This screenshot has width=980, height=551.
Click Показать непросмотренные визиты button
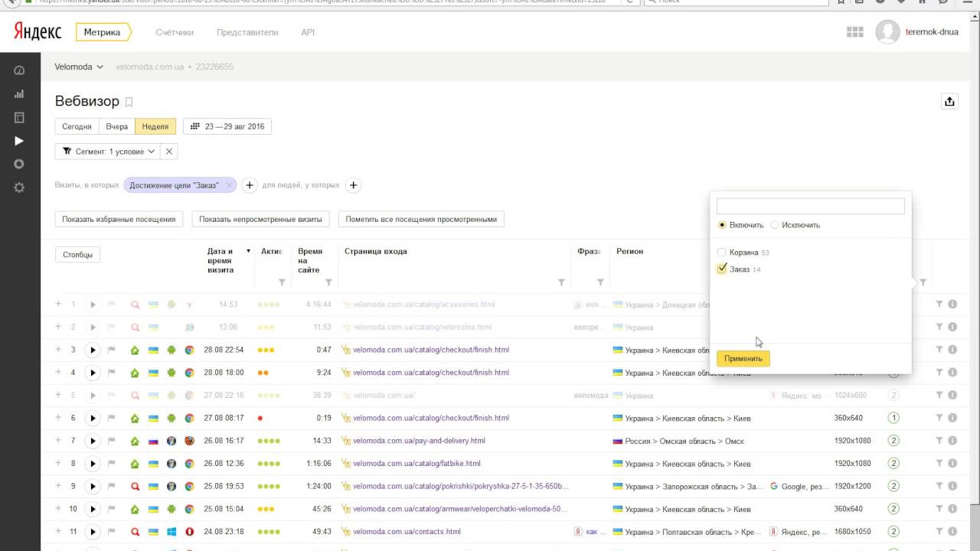(x=260, y=219)
